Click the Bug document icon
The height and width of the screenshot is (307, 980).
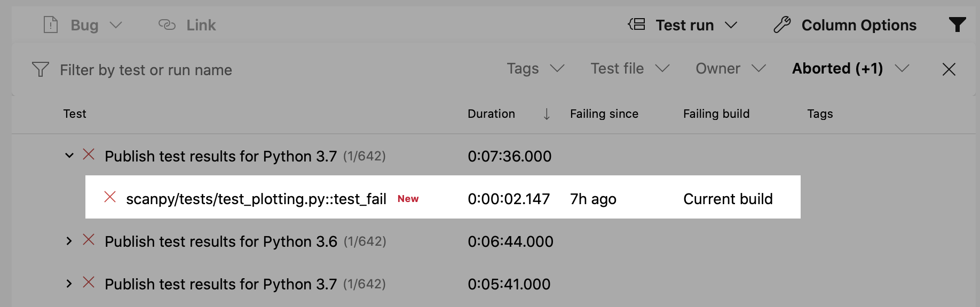(x=51, y=25)
